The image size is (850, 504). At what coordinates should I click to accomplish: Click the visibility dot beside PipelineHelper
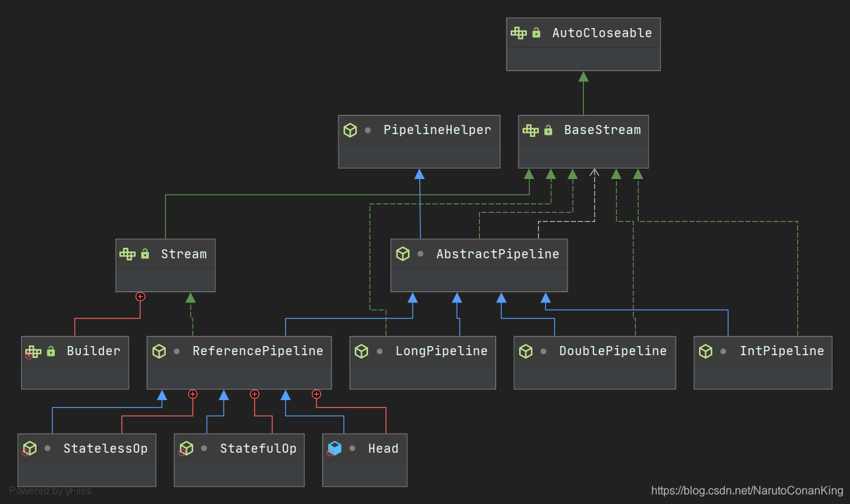tap(368, 131)
